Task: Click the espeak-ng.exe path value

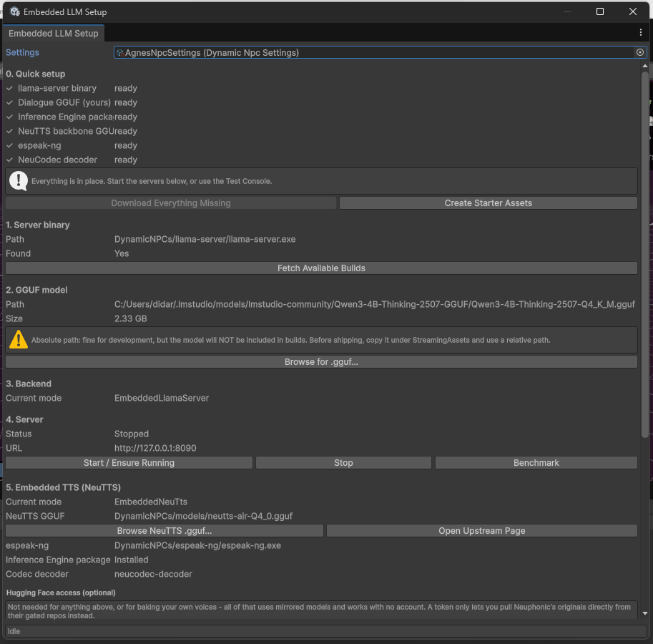Action: tap(198, 545)
